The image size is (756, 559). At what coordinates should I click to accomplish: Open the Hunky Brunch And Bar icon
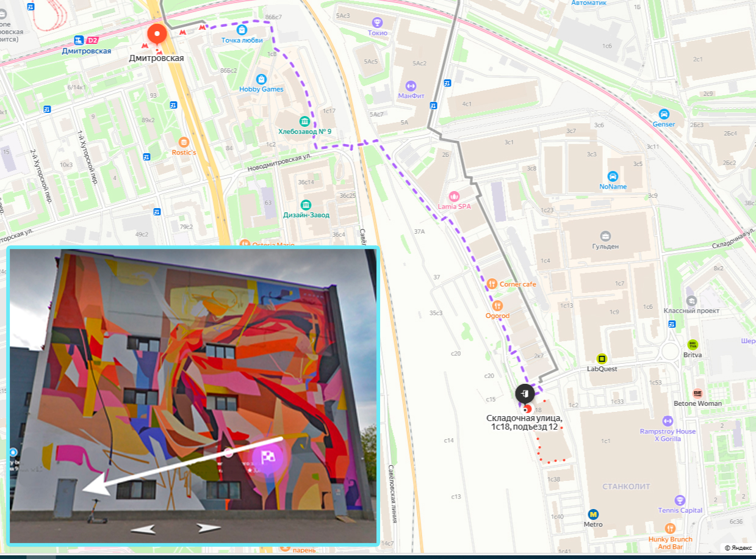pos(670,528)
